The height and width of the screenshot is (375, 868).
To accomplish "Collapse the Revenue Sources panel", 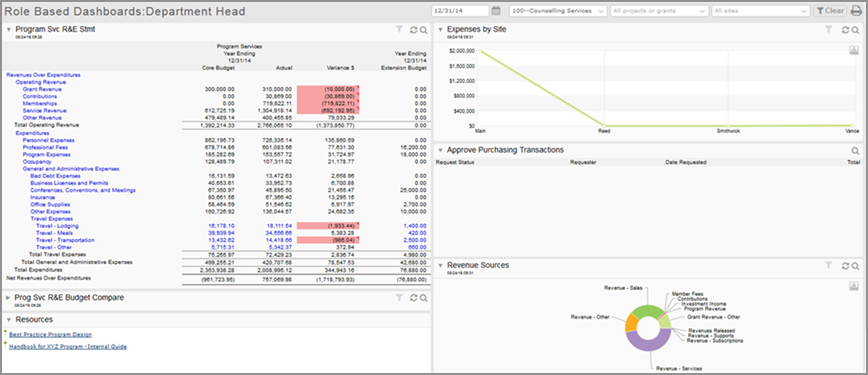I will (x=440, y=265).
